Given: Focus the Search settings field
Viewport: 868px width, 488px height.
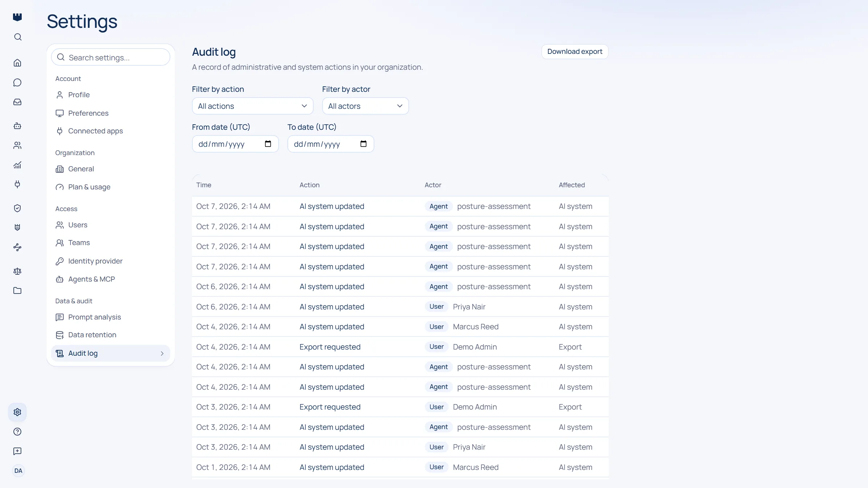Looking at the screenshot, I should [x=110, y=57].
